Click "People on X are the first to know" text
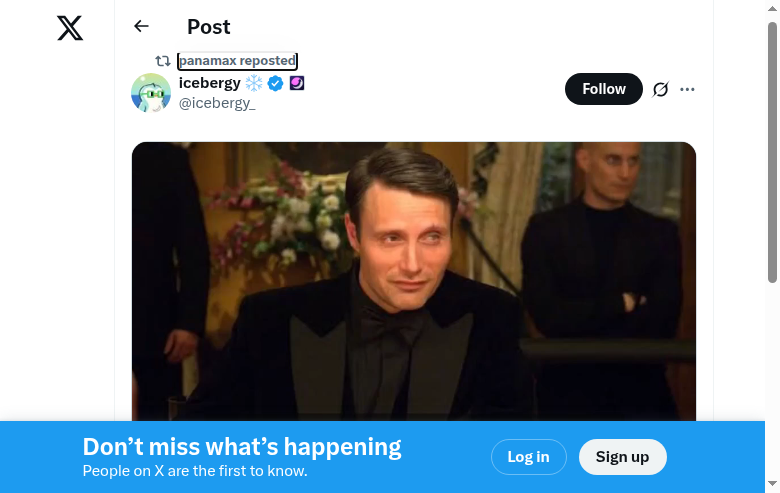The width and height of the screenshot is (780, 493). pos(195,471)
